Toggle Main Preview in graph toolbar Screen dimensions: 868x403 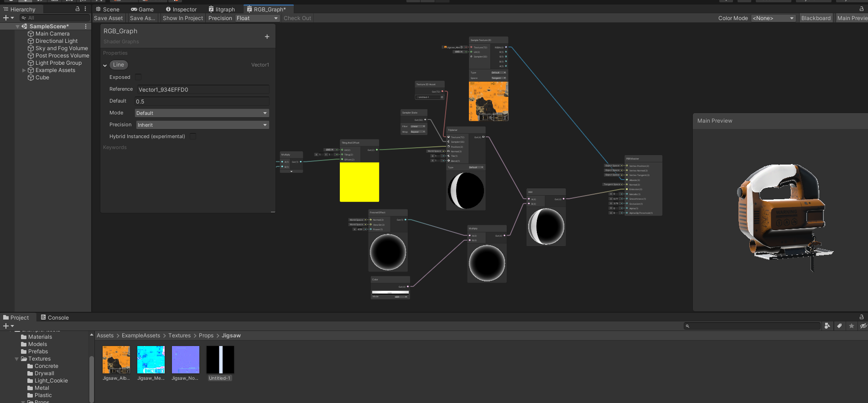tap(852, 18)
